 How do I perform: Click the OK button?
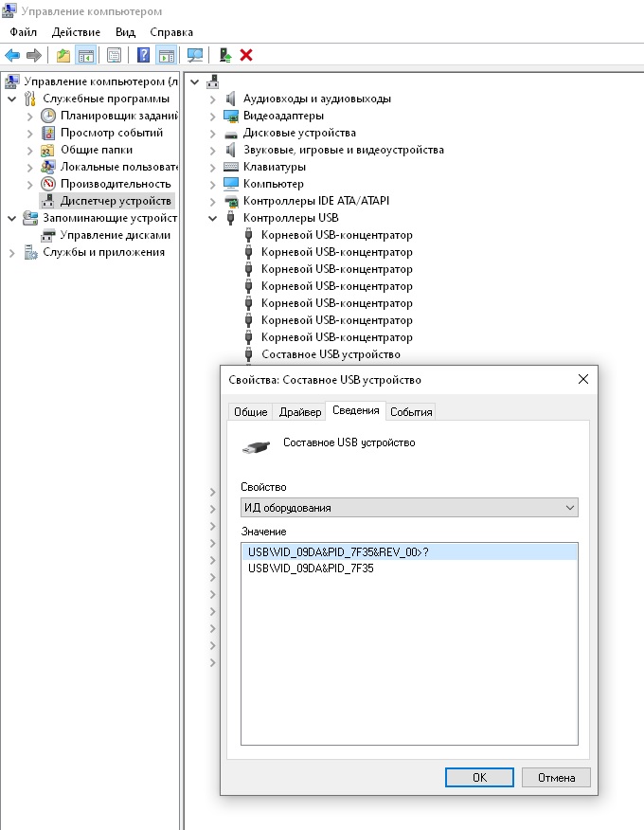pos(479,777)
